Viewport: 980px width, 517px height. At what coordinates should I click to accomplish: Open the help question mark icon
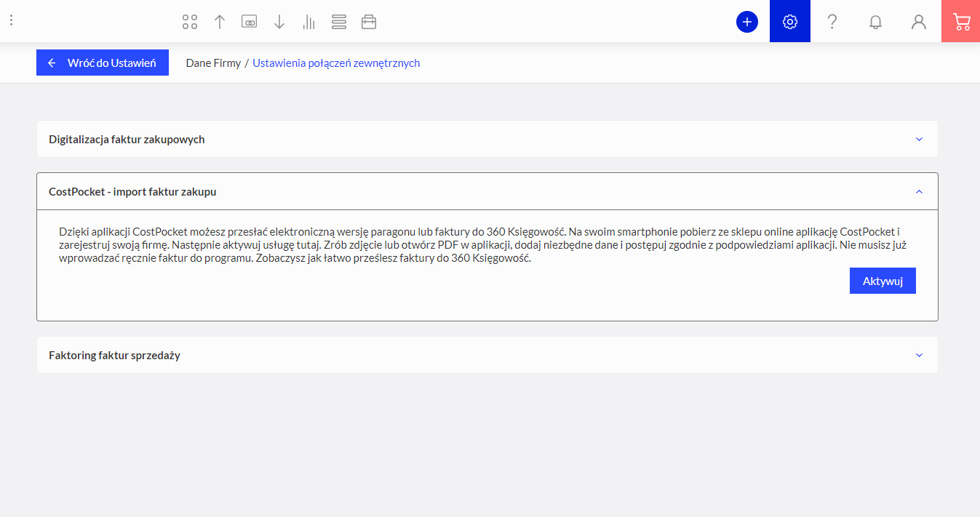coord(832,22)
